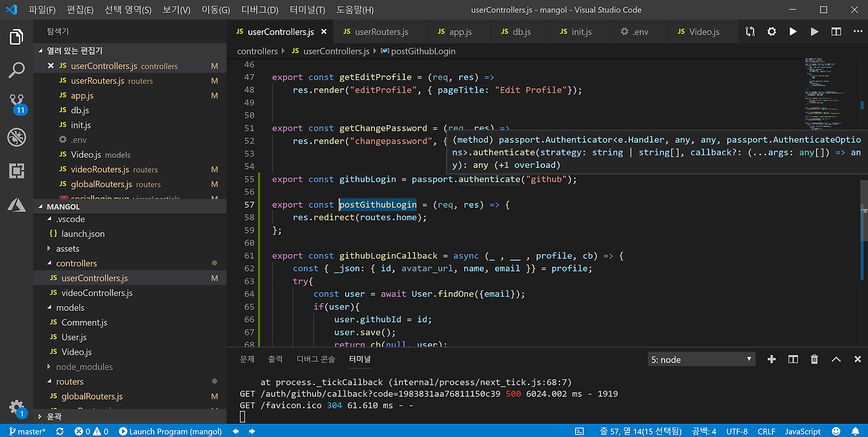Open the Azure view icon

(16, 204)
